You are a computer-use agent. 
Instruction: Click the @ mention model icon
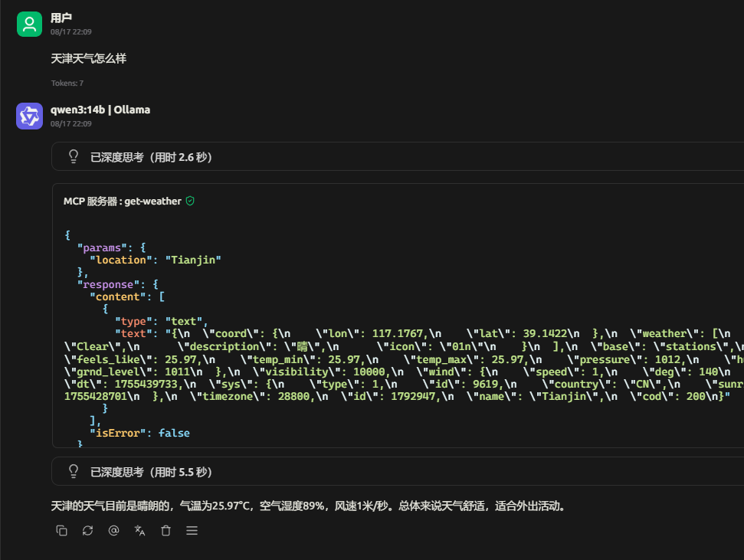(113, 531)
